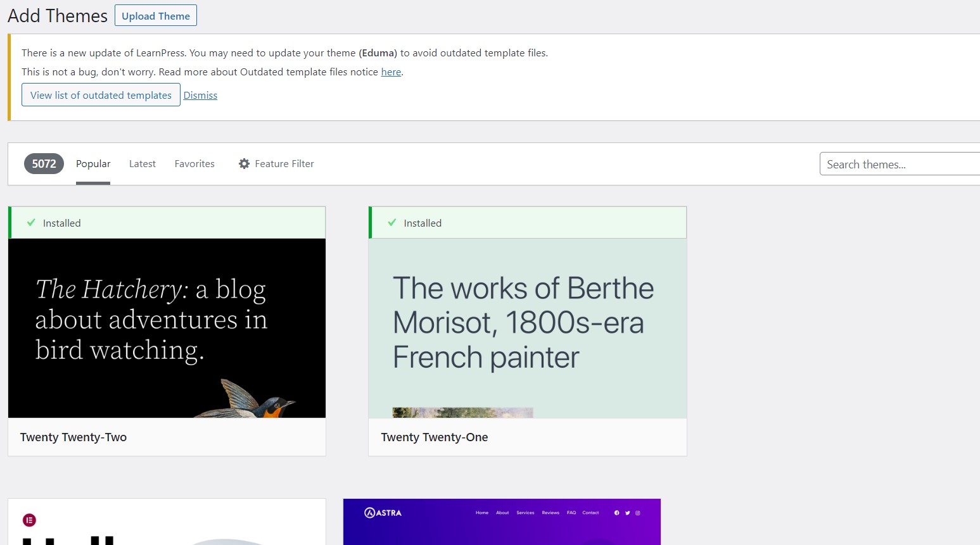Click the Twitter icon in the Astra preview

click(x=627, y=513)
